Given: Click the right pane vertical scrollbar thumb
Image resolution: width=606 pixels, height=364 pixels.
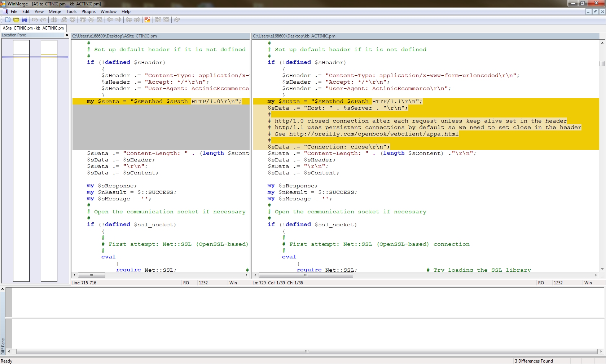Looking at the screenshot, I should pyautogui.click(x=602, y=64).
